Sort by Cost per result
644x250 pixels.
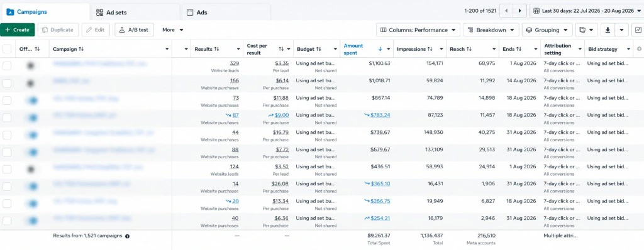click(x=281, y=49)
